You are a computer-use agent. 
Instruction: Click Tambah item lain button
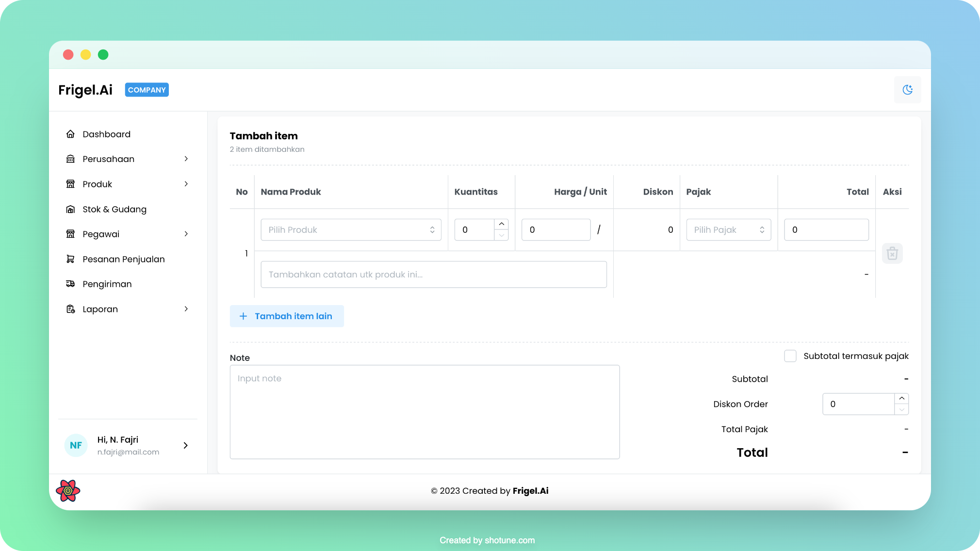pyautogui.click(x=287, y=316)
